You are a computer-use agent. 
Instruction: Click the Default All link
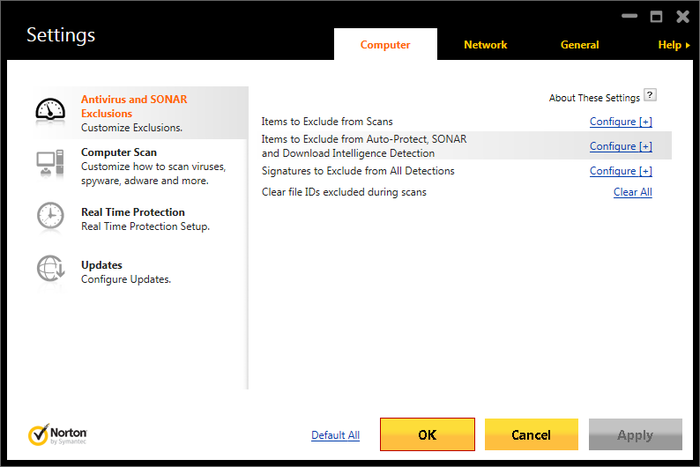point(335,435)
